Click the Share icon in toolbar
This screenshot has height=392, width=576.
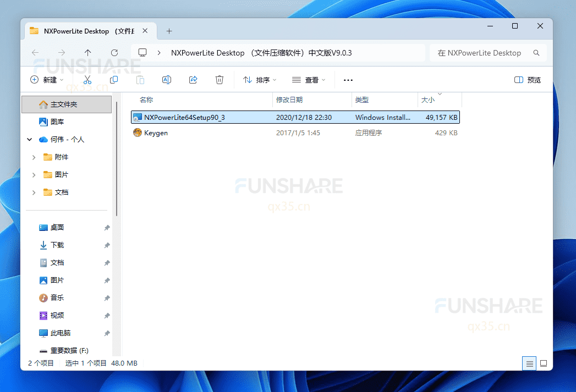193,80
